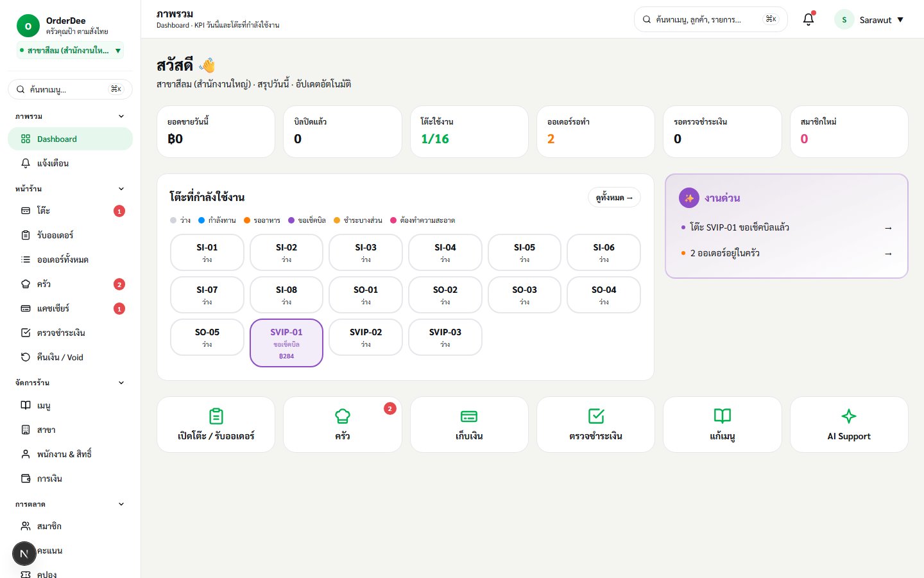Open the Sarawut user menu arrow
Viewport: 924px width, 578px height.
[x=900, y=20]
